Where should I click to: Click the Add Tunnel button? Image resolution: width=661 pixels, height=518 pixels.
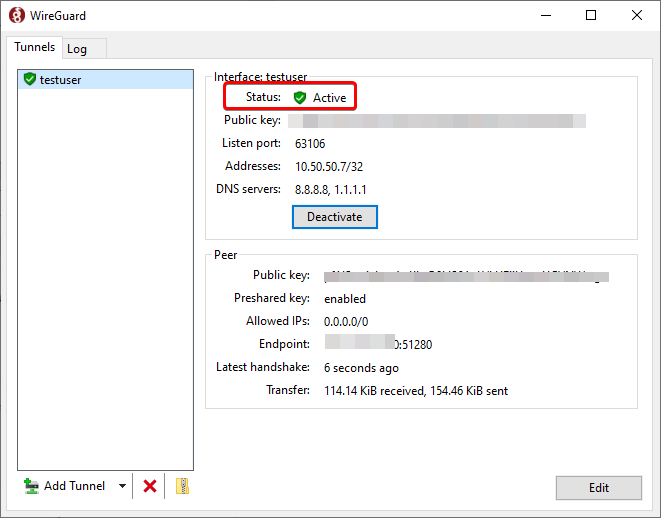66,486
